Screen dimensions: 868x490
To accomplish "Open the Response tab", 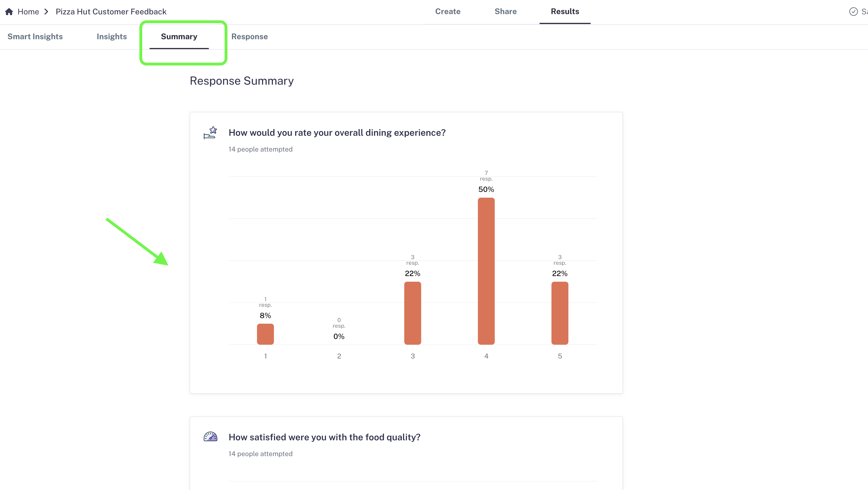I will click(x=249, y=36).
